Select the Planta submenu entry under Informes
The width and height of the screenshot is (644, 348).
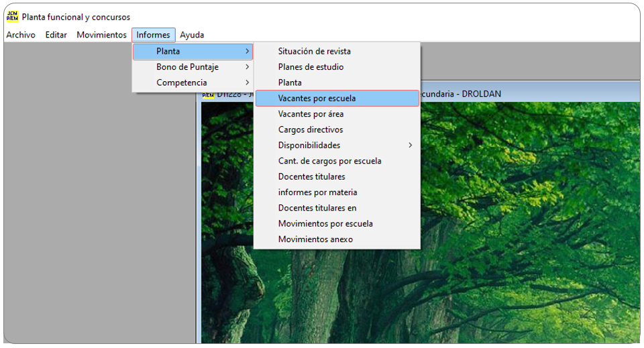pyautogui.click(x=193, y=52)
